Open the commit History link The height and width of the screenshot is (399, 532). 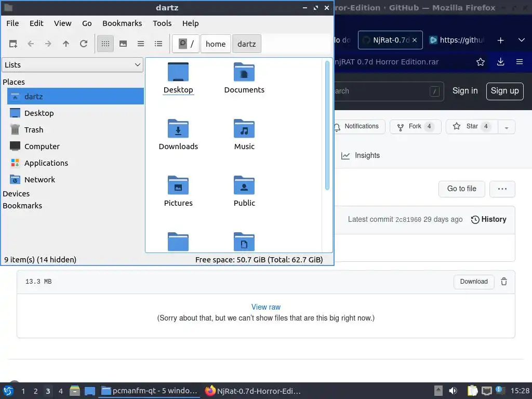[x=488, y=219]
